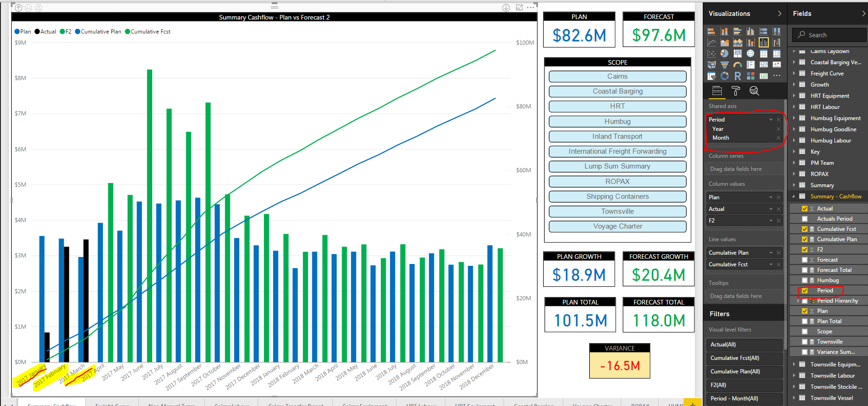
Task: Open the Cumulative Plan line value dropdown
Action: pos(771,253)
